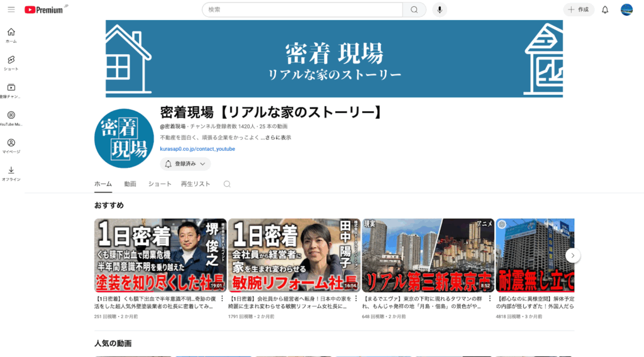Expand the 登録済み subscription dropdown
644x357 pixels.
click(x=186, y=163)
